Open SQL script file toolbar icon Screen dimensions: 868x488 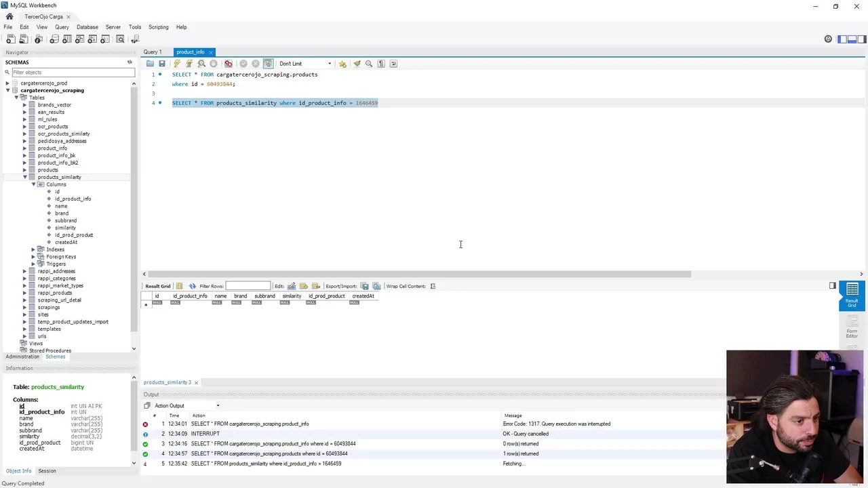pos(23,39)
